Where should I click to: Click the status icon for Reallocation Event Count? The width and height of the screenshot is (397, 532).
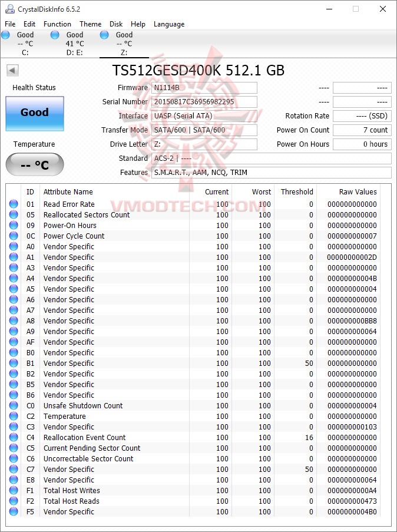(14, 437)
